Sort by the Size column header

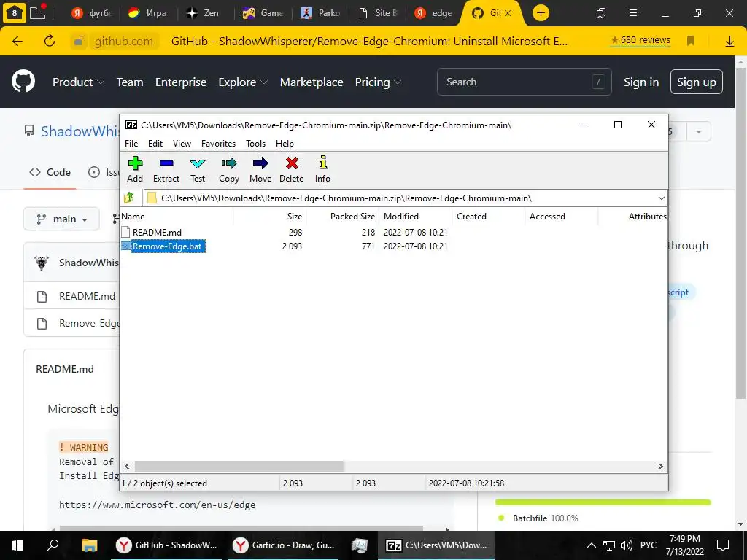(x=270, y=216)
